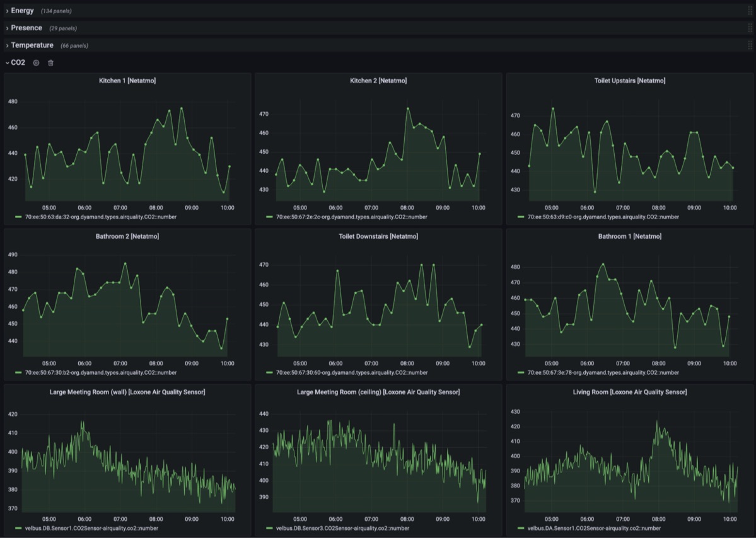
Task: Expand the Energy row
Action: [22, 11]
